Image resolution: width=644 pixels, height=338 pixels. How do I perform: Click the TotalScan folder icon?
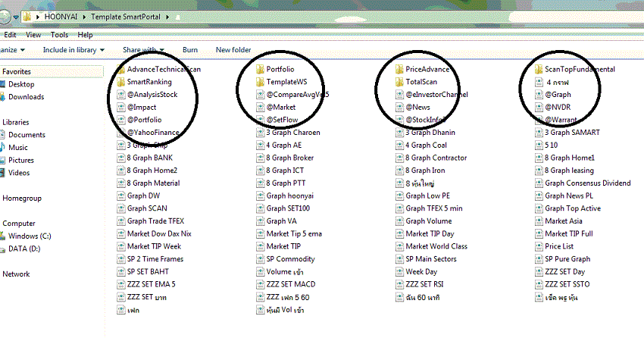tap(399, 82)
